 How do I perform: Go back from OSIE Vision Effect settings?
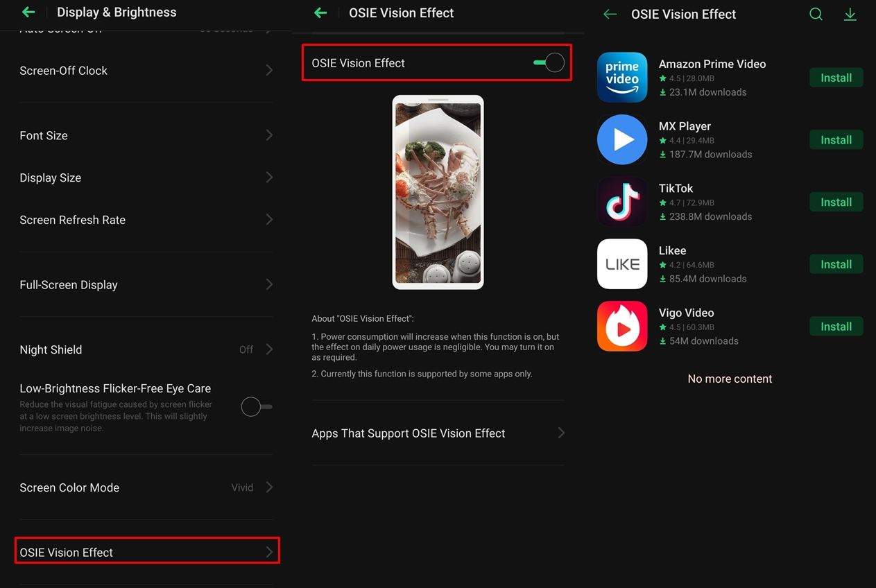click(320, 12)
